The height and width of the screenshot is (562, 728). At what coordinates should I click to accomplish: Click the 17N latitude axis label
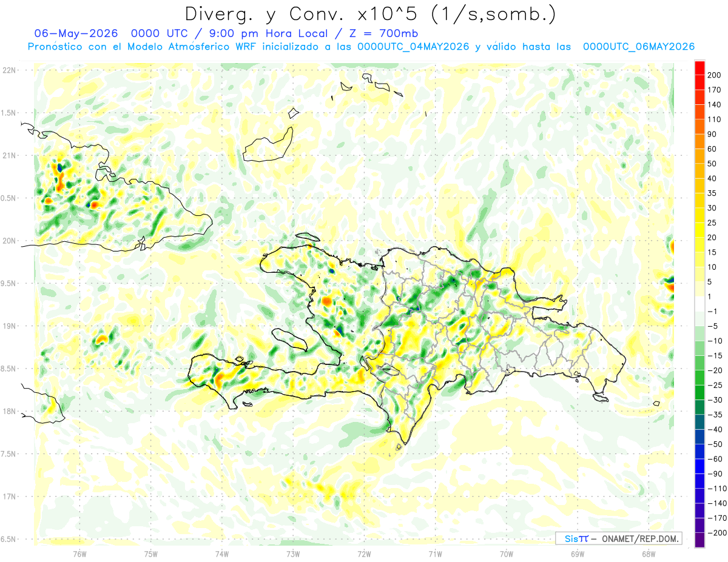click(10, 497)
